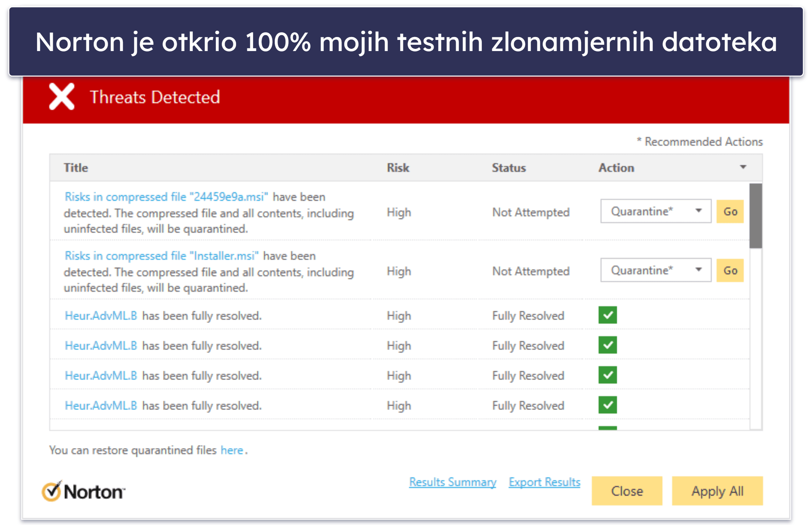
Task: Click the white X Threats Detected icon
Action: (61, 97)
